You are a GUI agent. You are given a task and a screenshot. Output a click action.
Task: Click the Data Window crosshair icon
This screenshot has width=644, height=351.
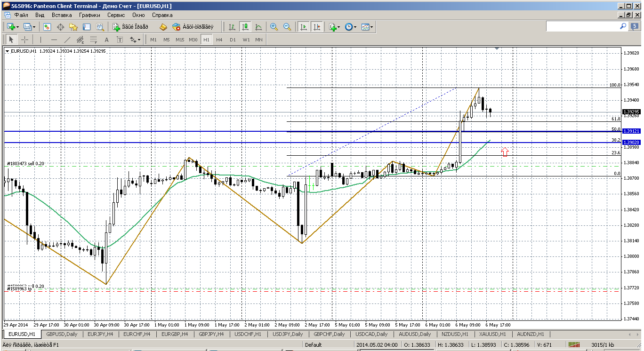60,27
